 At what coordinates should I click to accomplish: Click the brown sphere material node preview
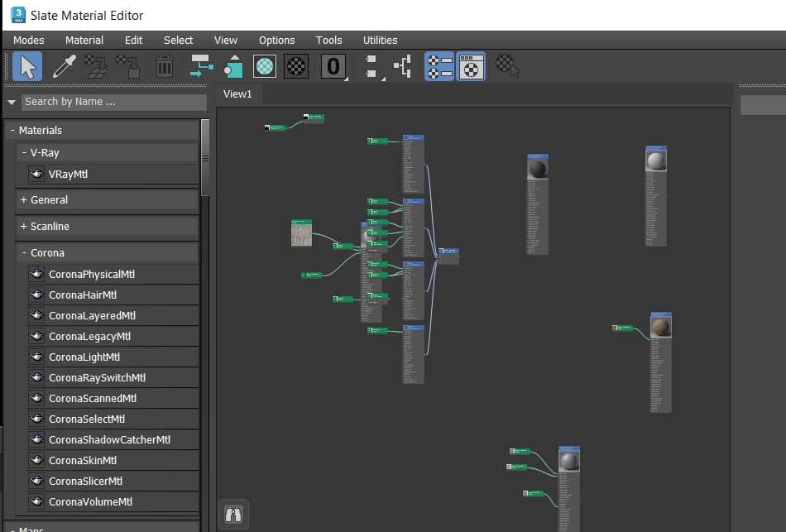pyautogui.click(x=660, y=328)
